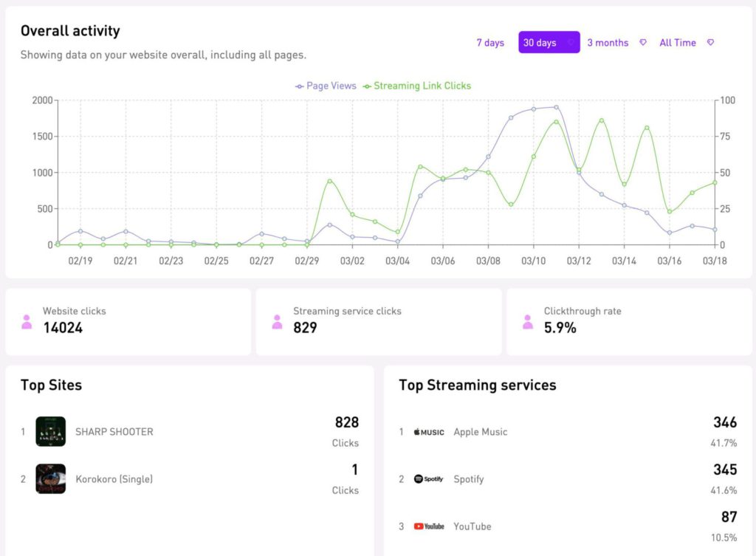Click the gem icon next to All Time

coord(710,43)
